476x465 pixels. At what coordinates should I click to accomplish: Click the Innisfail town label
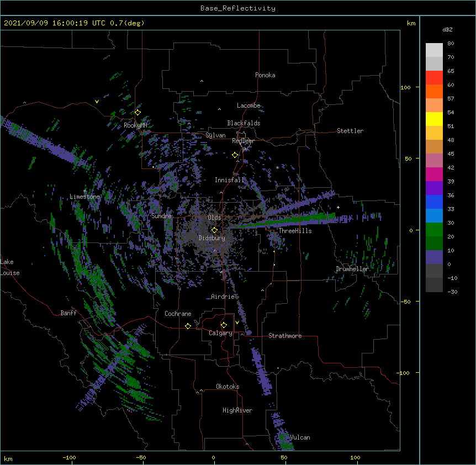coord(230,180)
